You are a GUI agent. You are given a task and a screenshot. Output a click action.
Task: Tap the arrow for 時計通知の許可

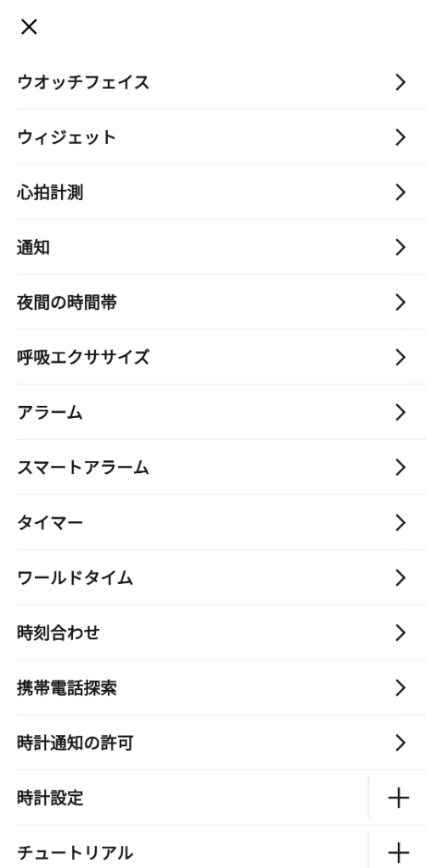tap(401, 743)
